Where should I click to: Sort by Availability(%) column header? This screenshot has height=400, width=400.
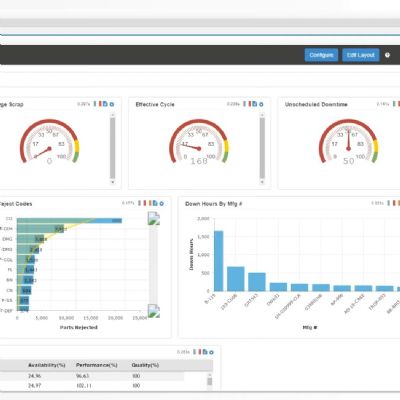(47, 365)
